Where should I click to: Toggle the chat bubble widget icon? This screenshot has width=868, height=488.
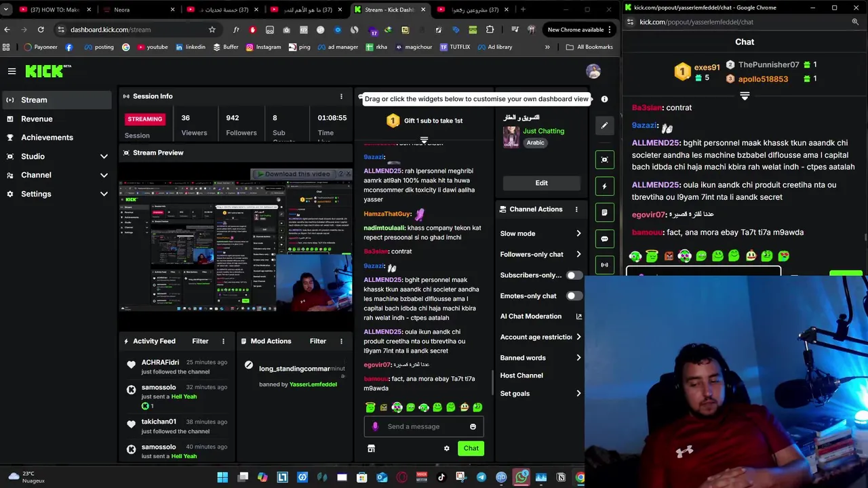pyautogui.click(x=604, y=239)
